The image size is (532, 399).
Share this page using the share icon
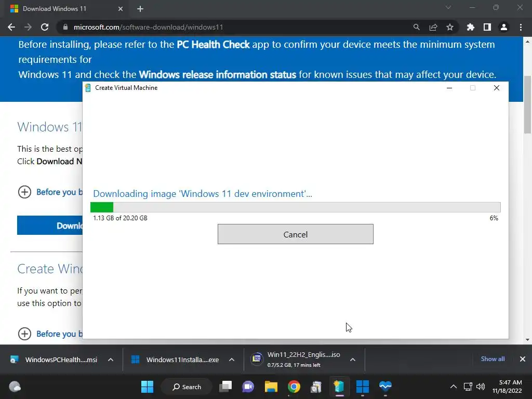point(433,27)
